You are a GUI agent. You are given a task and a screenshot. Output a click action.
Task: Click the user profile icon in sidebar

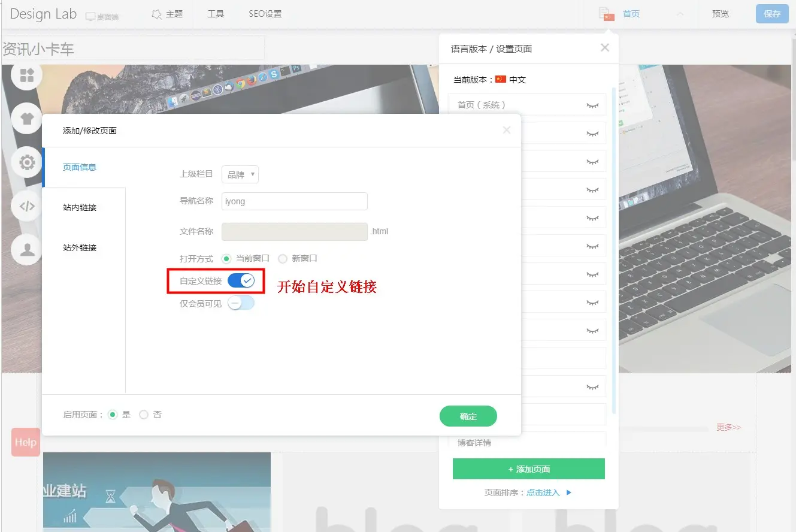pos(27,249)
